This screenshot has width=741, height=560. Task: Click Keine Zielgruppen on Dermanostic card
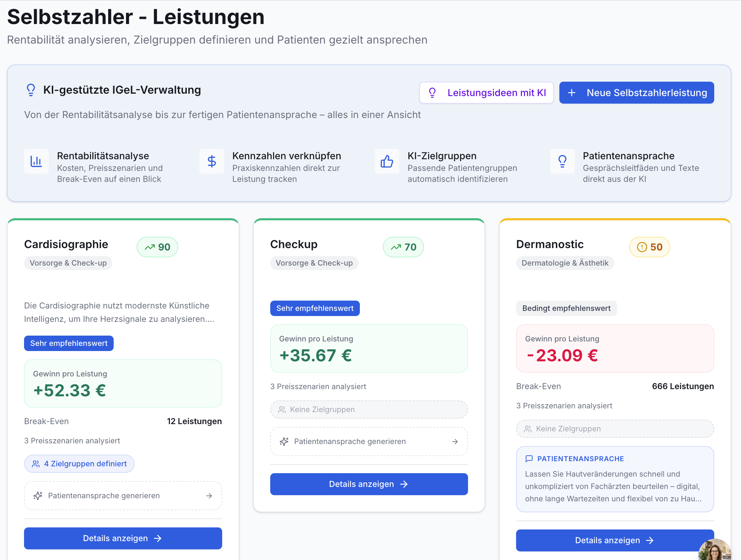click(x=615, y=429)
